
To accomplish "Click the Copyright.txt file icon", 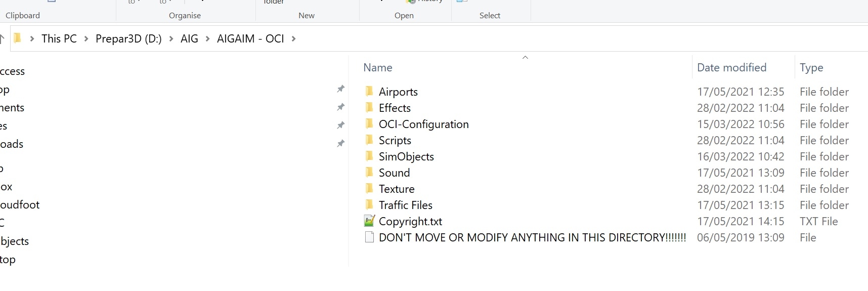I will tap(369, 221).
